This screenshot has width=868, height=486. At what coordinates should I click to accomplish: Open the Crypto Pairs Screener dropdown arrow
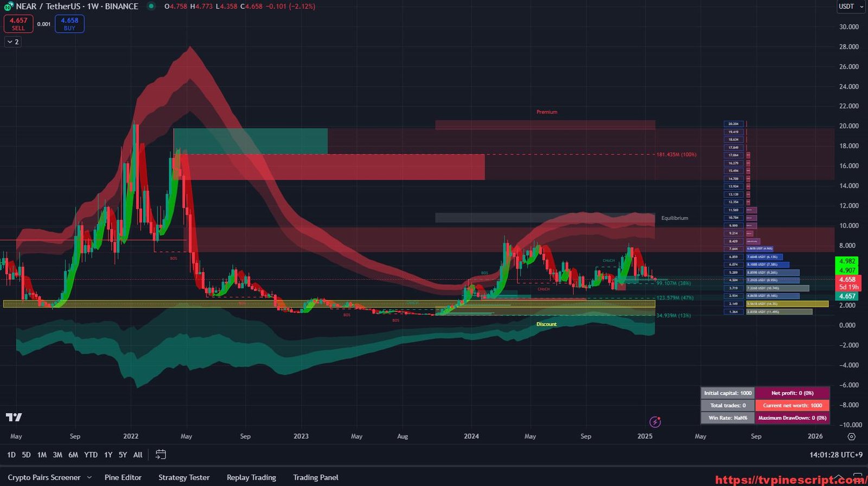pos(90,478)
